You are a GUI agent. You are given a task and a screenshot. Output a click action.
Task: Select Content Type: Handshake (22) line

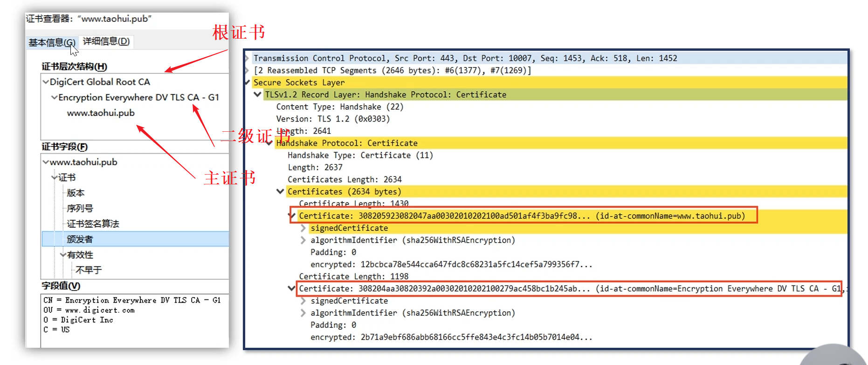340,107
